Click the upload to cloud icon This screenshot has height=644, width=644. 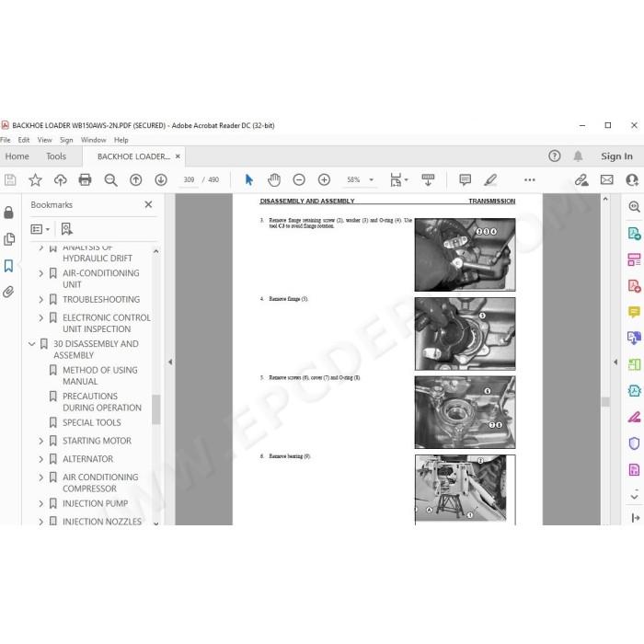point(61,180)
